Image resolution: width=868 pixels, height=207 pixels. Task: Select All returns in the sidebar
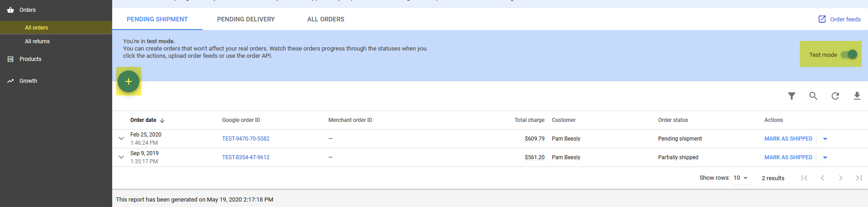[x=37, y=41]
